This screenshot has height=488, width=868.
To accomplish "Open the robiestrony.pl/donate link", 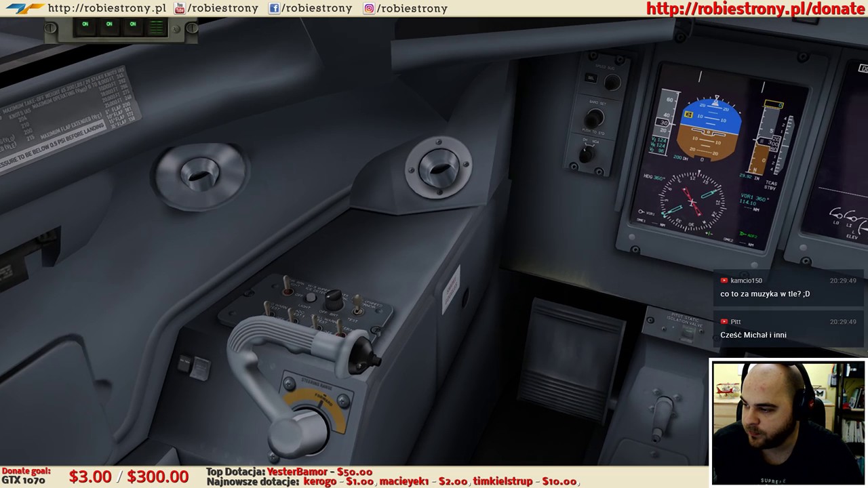I will (x=755, y=8).
